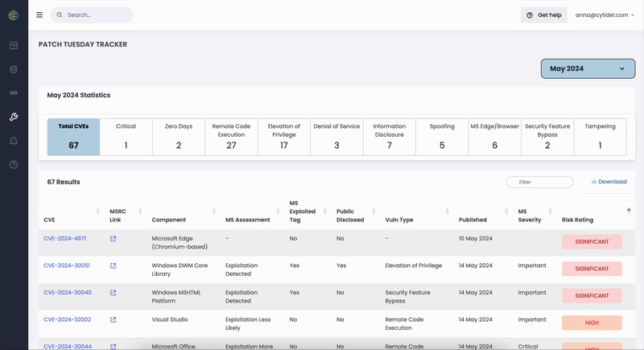Click the Cytidel logo icon
This screenshot has width=644, height=350.
click(x=14, y=15)
